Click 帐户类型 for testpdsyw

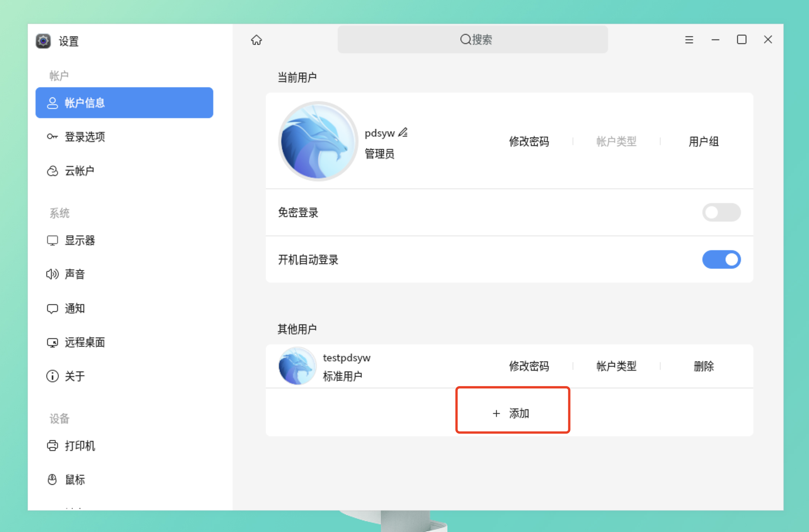coord(616,366)
